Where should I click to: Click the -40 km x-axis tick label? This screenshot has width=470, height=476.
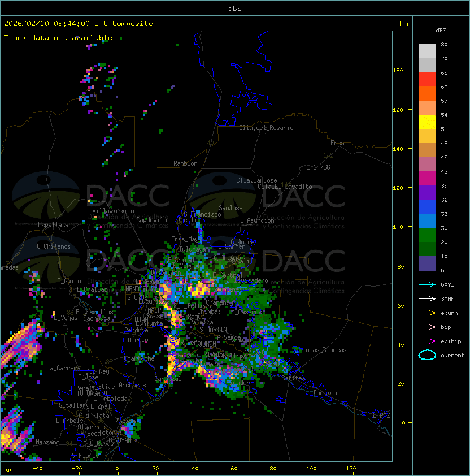[x=38, y=469]
